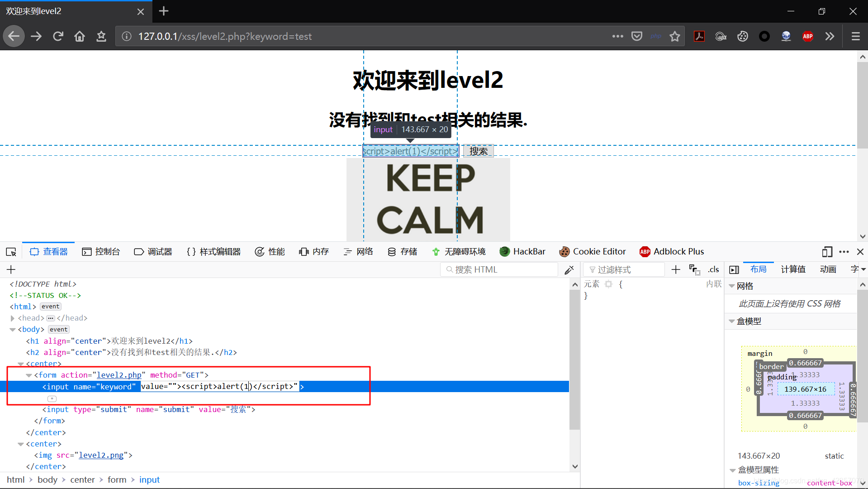Select the body breadcrumb item
868x489 pixels.
tap(47, 479)
